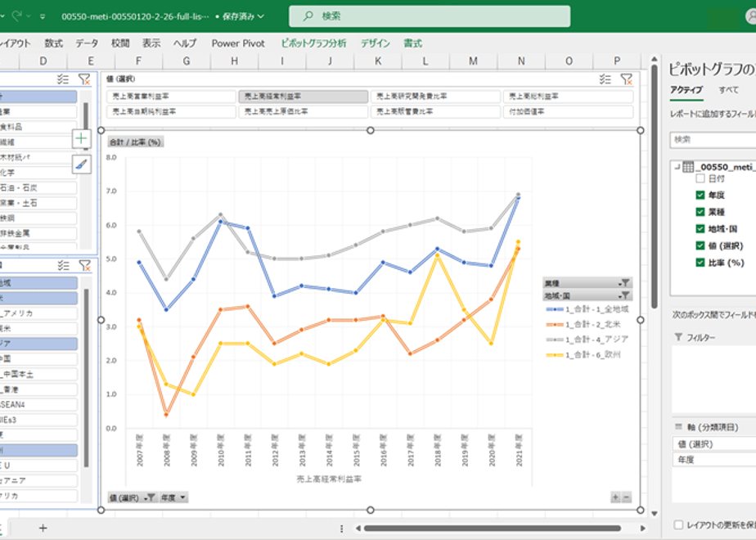Click the 合計 / 比率 (%) value field button
756x540 pixels.
136,142
